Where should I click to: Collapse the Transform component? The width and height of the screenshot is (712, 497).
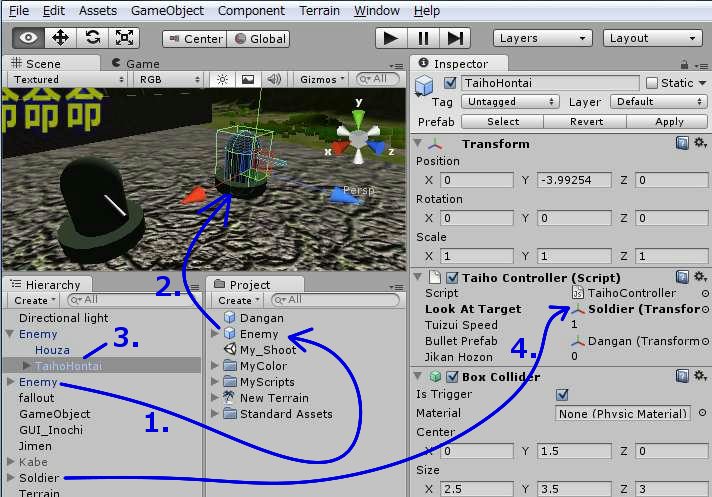[x=418, y=143]
